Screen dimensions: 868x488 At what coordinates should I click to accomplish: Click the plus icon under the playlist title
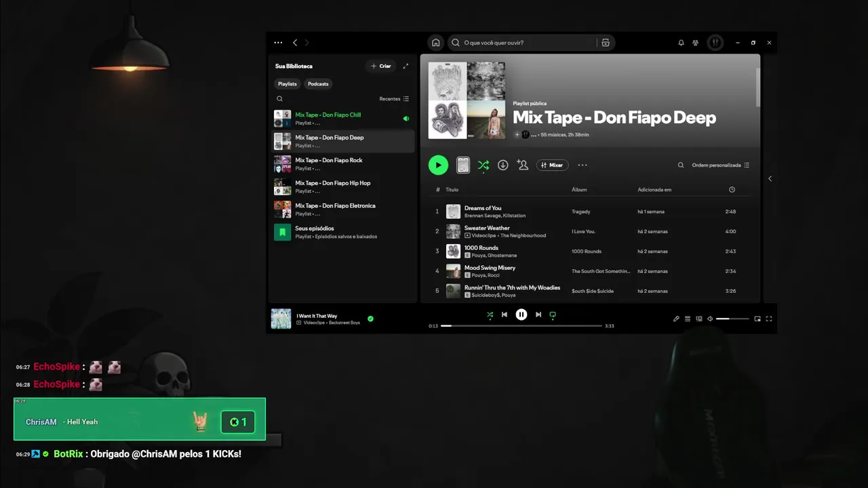tap(517, 135)
